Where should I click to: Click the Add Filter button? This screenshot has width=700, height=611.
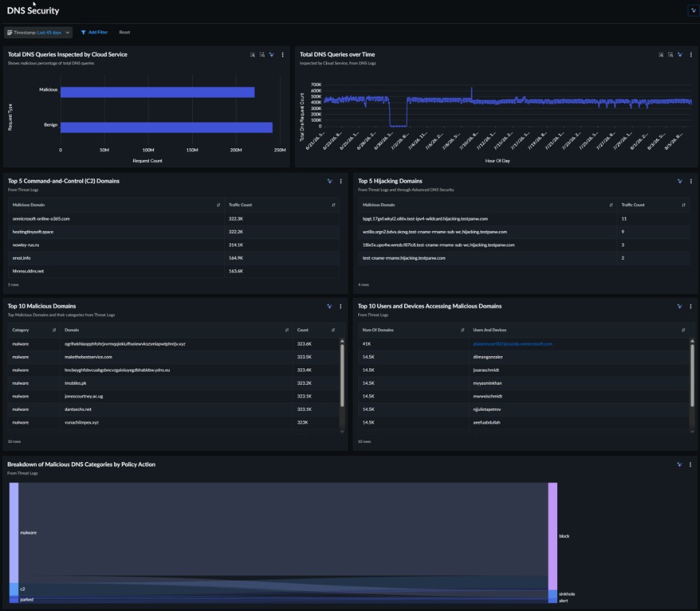tap(94, 32)
